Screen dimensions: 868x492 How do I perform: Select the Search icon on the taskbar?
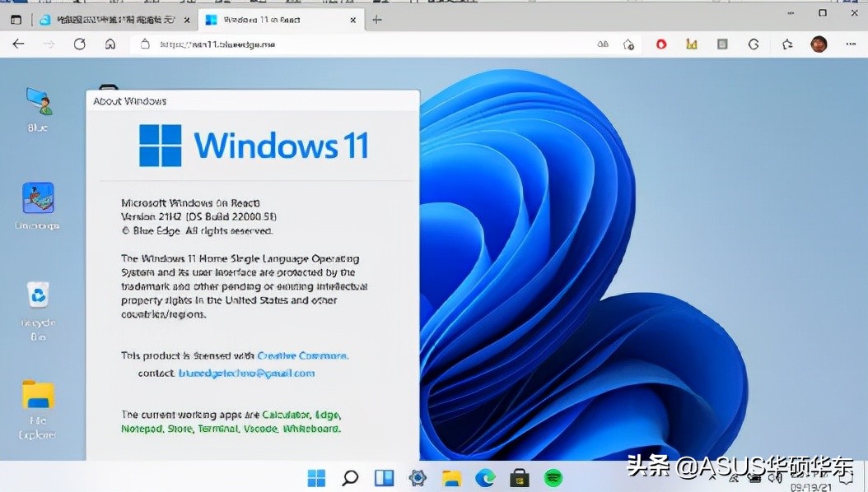(x=350, y=477)
